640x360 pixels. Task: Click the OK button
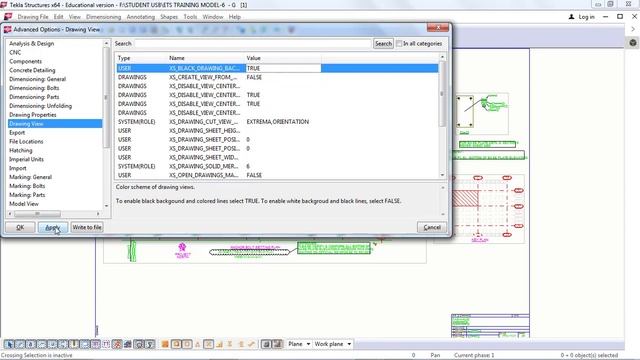pyautogui.click(x=20, y=227)
